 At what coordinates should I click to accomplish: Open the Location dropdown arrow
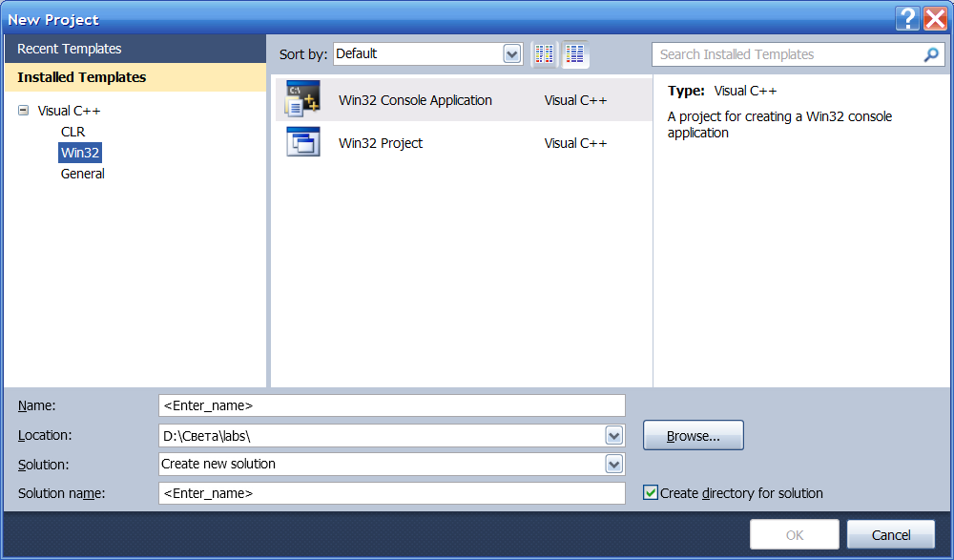(x=613, y=435)
